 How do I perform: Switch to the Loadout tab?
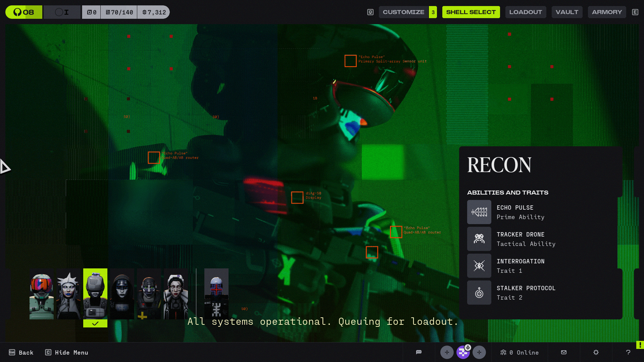(x=526, y=12)
